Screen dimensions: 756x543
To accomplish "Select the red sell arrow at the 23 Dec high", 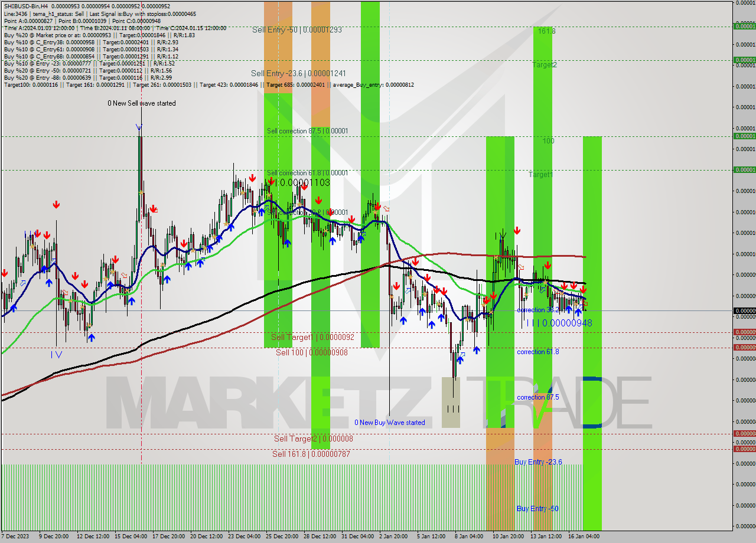I will pos(252,178).
